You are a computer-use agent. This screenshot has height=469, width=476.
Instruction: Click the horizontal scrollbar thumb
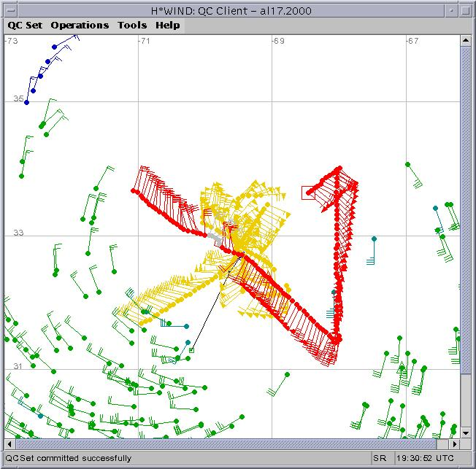[x=226, y=443]
